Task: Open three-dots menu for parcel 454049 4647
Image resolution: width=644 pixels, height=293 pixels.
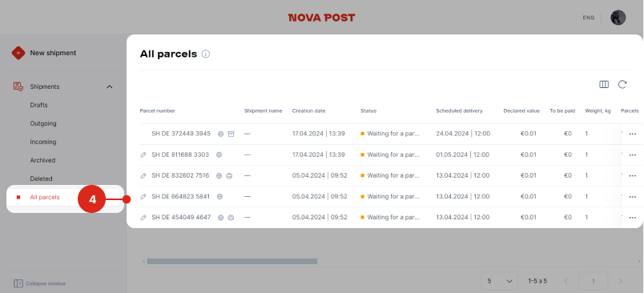Action: point(633,218)
